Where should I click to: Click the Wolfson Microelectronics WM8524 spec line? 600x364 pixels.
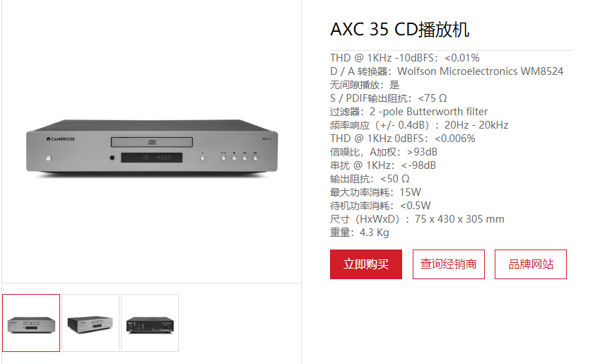447,71
